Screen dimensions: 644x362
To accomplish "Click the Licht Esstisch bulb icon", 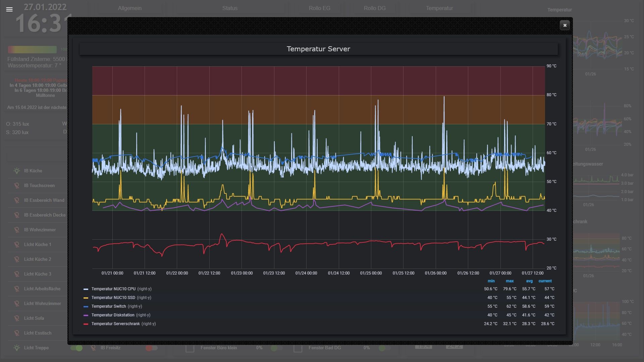I will [x=16, y=333].
